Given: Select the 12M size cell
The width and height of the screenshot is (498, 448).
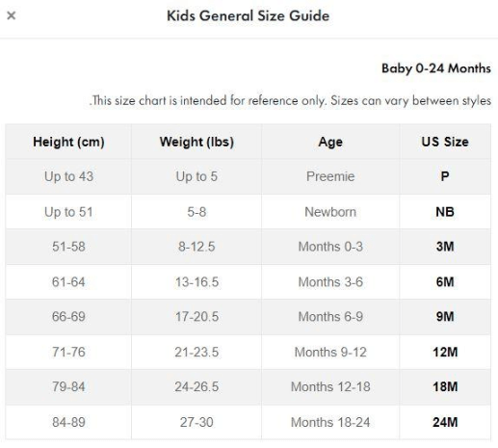Looking at the screenshot, I should coord(445,352).
